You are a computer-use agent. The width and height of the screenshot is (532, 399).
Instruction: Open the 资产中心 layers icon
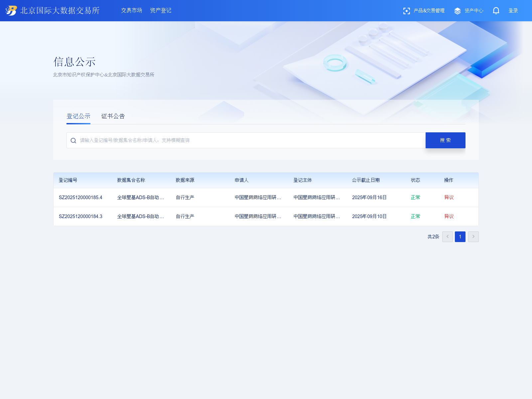coord(458,11)
